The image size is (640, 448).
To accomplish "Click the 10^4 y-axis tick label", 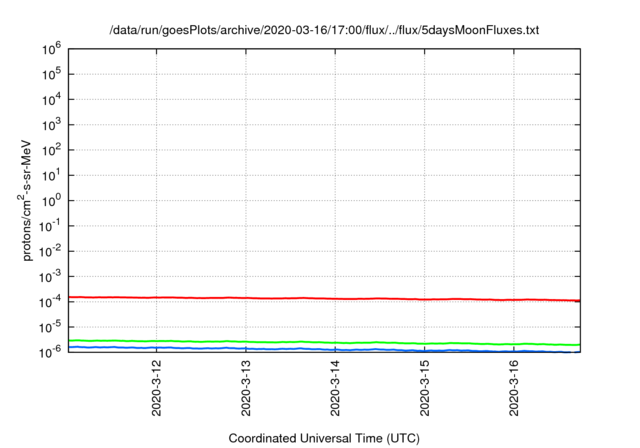I will coord(51,100).
